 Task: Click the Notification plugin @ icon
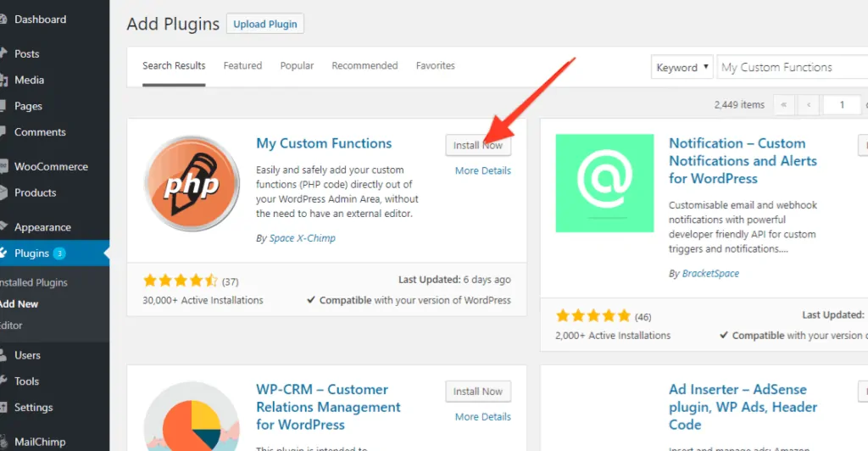point(604,183)
